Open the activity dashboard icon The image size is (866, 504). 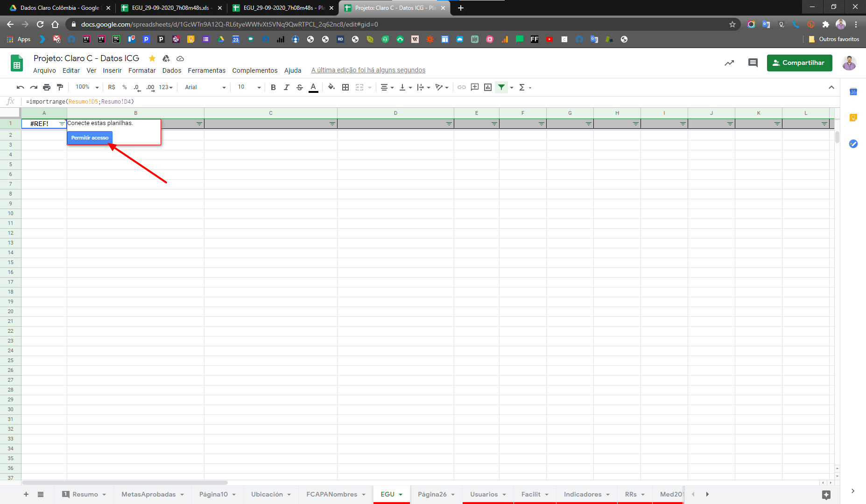[729, 63]
